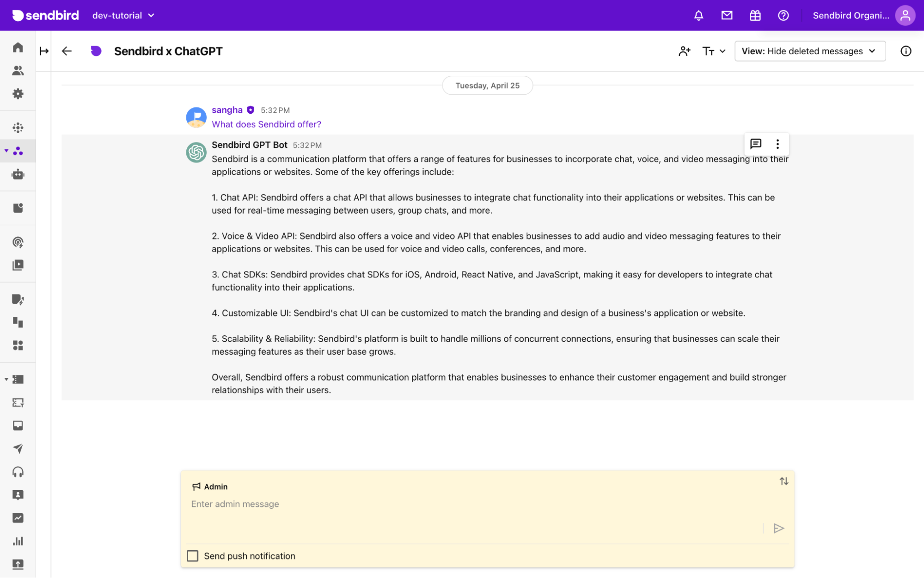Invite user with add-person icon
The height and width of the screenshot is (578, 924).
pyautogui.click(x=684, y=51)
